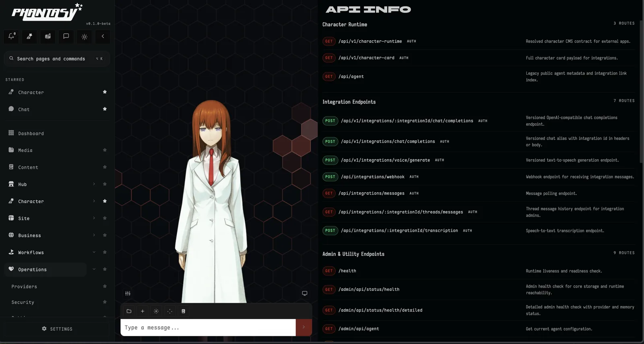This screenshot has height=344, width=644.
Task: Unstar Character in the Starred section
Action: 105,92
